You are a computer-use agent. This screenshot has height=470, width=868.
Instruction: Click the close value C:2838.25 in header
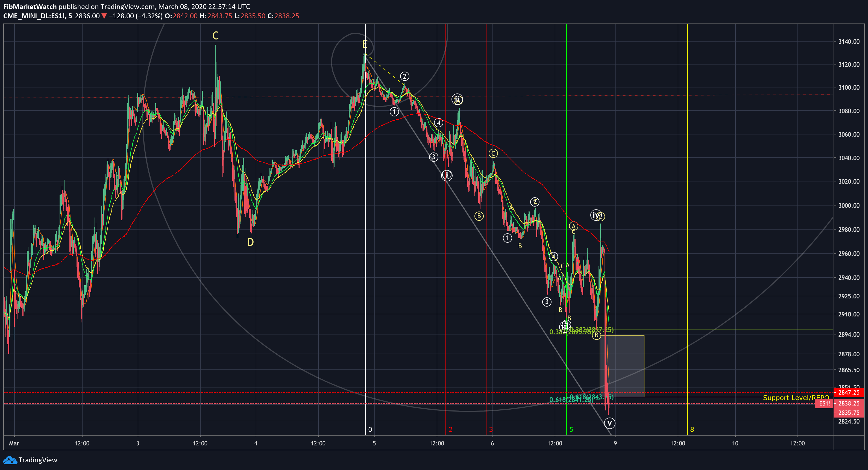[283, 16]
